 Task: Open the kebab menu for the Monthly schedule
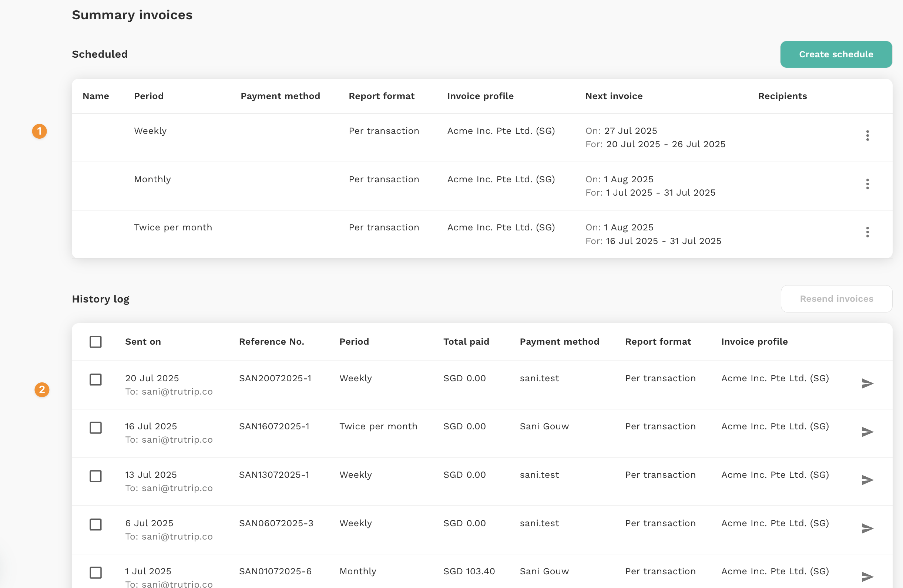pyautogui.click(x=867, y=184)
